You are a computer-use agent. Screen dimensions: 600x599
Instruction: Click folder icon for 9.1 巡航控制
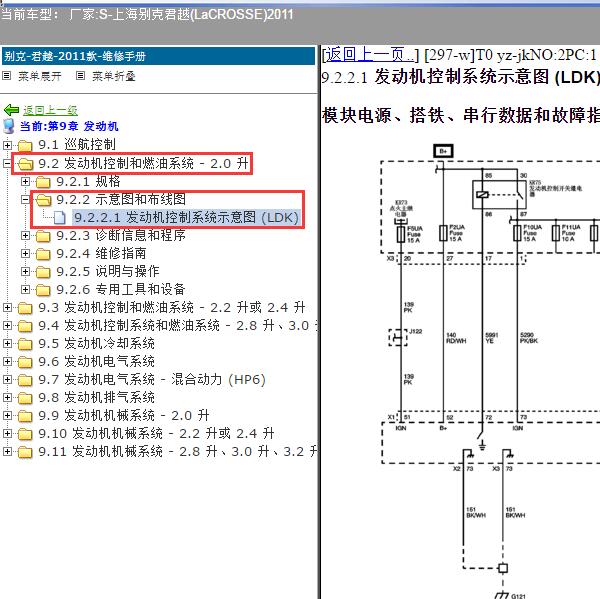[25, 145]
